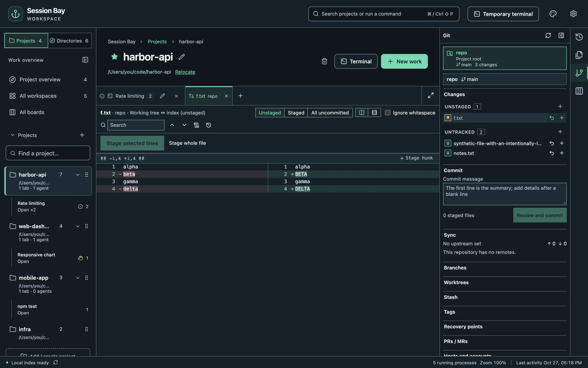
Task: Open the Rate limiting tab
Action: (x=130, y=96)
